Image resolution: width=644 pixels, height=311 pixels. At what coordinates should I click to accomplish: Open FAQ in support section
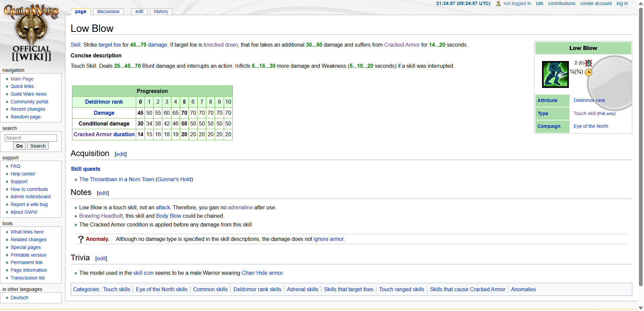click(x=15, y=166)
